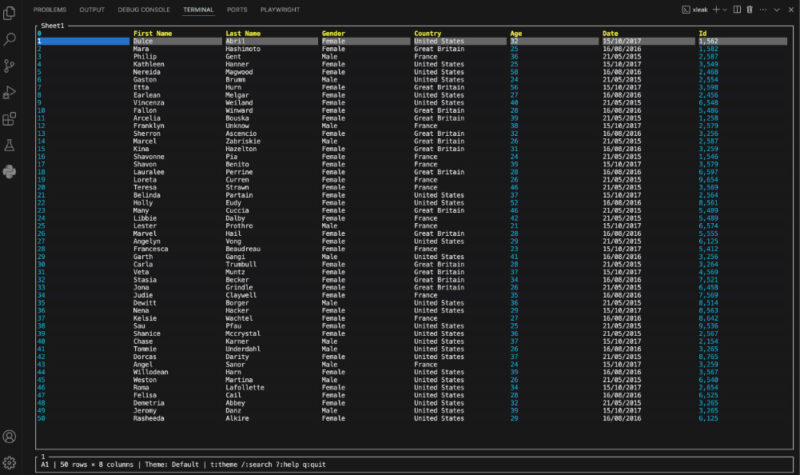Click the Age column header
The height and width of the screenshot is (475, 800).
516,34
